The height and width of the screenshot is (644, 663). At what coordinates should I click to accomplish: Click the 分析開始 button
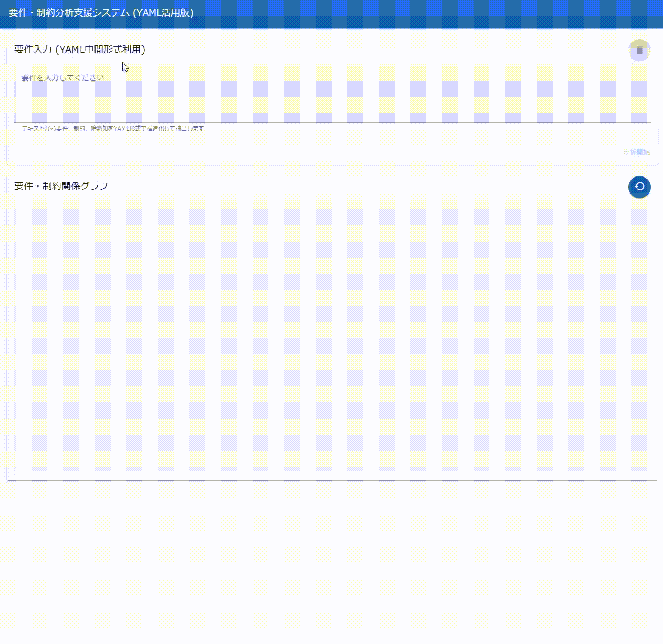click(636, 152)
